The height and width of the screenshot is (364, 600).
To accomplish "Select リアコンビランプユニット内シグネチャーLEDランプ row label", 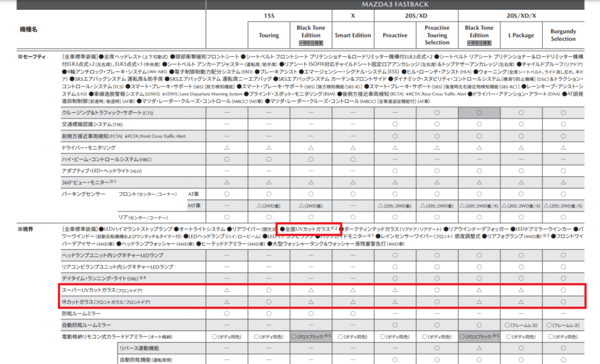I will pyautogui.click(x=117, y=267).
